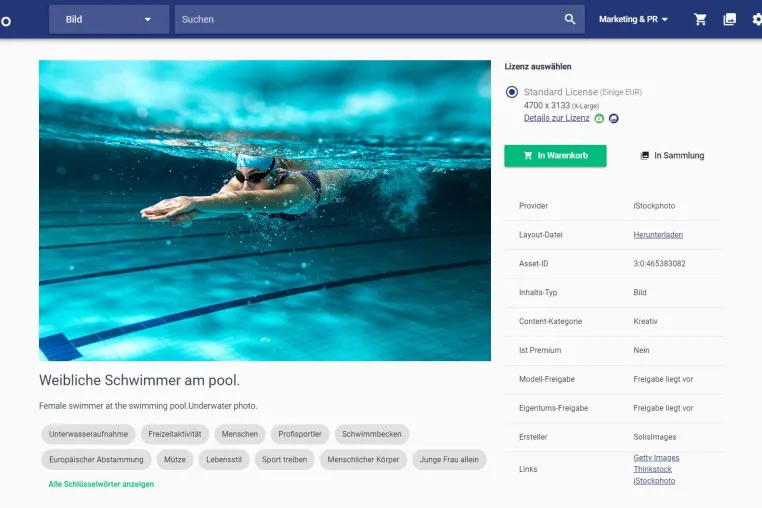Open the collections icon in header
Image resolution: width=762 pixels, height=508 pixels.
[729, 19]
